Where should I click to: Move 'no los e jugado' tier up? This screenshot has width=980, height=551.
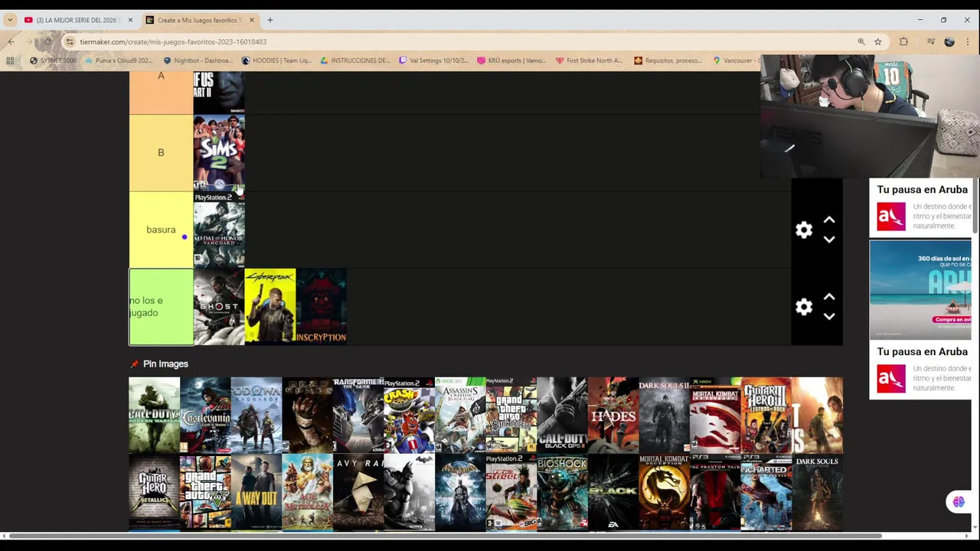point(829,297)
